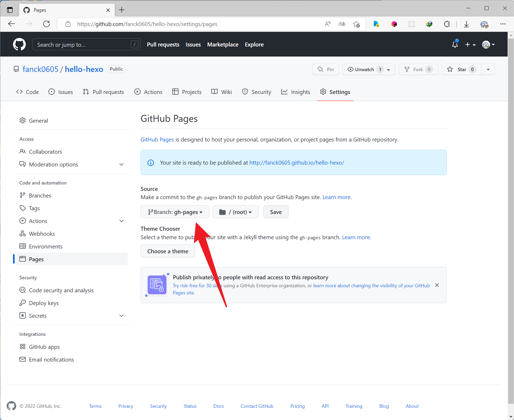514x420 pixels.
Task: Click the cube-shaped extension icon
Action: click(394, 24)
